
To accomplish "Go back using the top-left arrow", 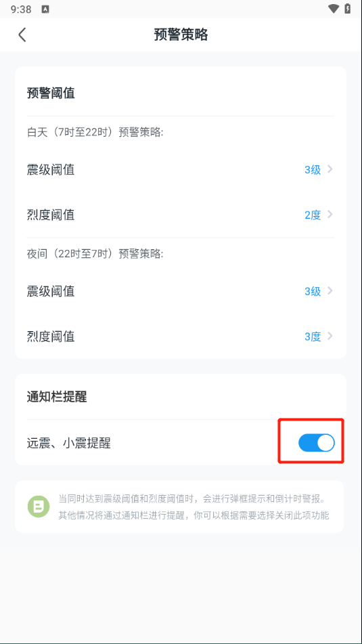I will [x=22, y=35].
